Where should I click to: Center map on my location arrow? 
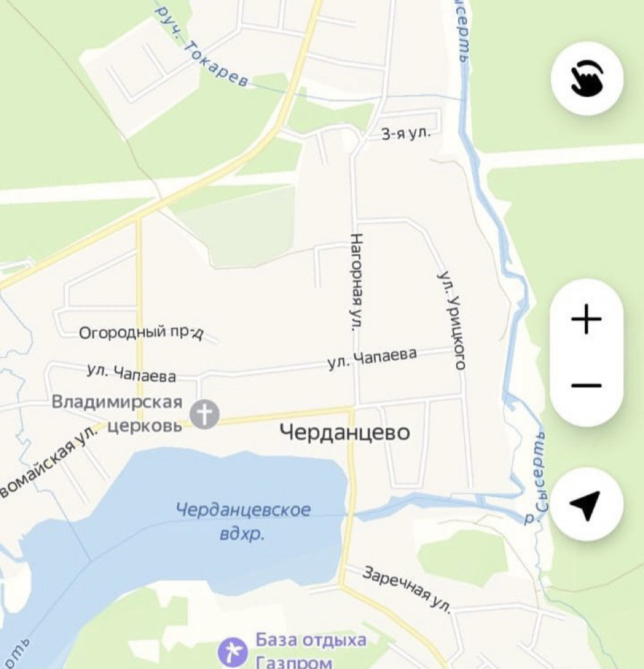(x=586, y=504)
